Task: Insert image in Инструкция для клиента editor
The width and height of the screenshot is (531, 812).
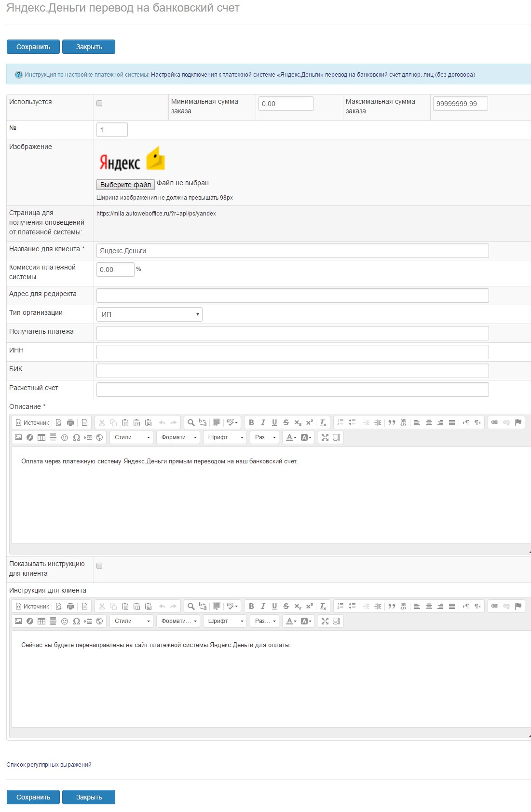Action: pyautogui.click(x=18, y=621)
